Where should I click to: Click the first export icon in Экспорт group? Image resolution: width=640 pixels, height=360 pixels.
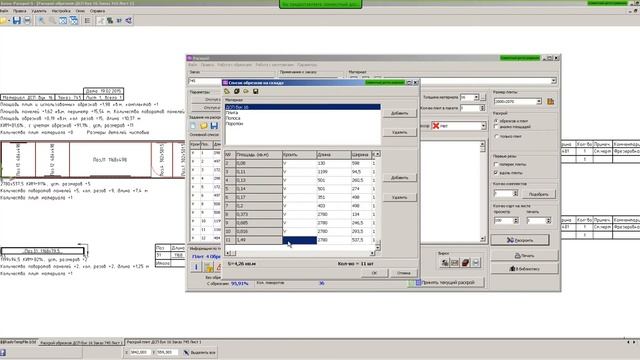tap(444, 263)
